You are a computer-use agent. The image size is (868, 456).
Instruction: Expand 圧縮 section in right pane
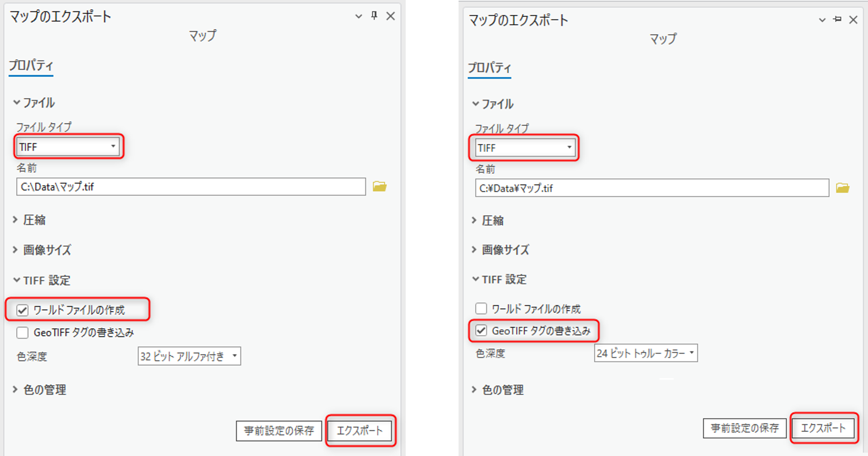tap(474, 220)
